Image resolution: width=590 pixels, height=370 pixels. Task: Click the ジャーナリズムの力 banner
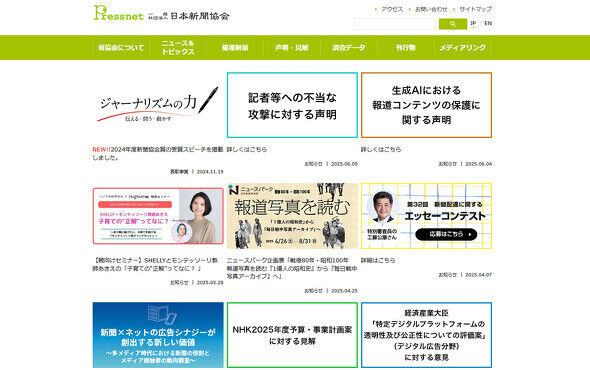pyautogui.click(x=158, y=105)
